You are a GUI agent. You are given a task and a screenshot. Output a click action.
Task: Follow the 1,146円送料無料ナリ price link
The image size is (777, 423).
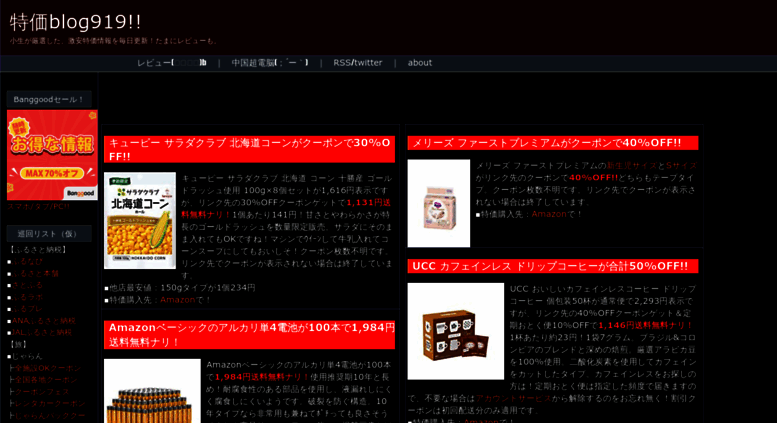(x=645, y=325)
